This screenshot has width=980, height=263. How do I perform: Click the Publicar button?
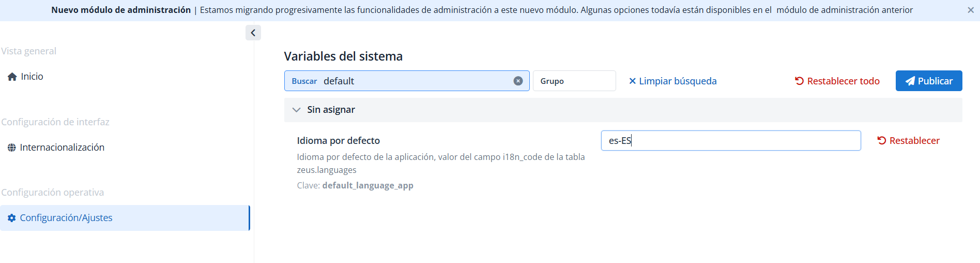point(929,81)
